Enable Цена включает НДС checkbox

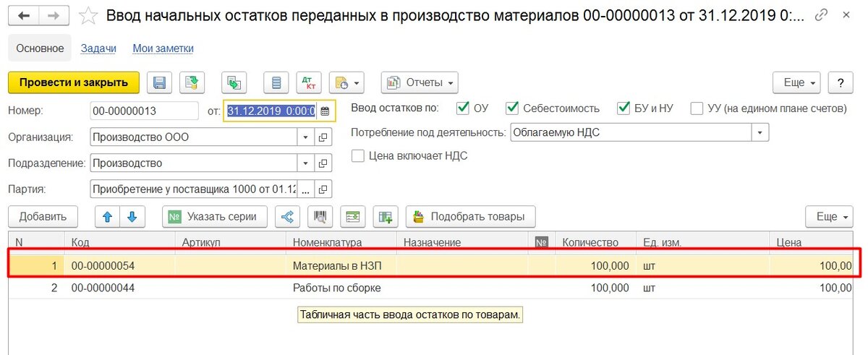click(x=357, y=155)
